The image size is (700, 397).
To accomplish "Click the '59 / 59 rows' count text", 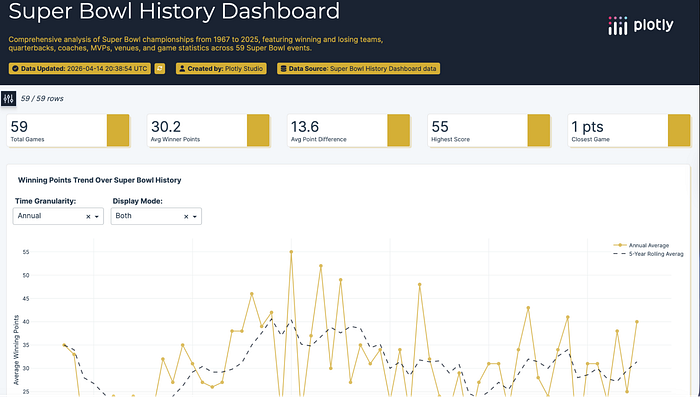I will (42, 99).
